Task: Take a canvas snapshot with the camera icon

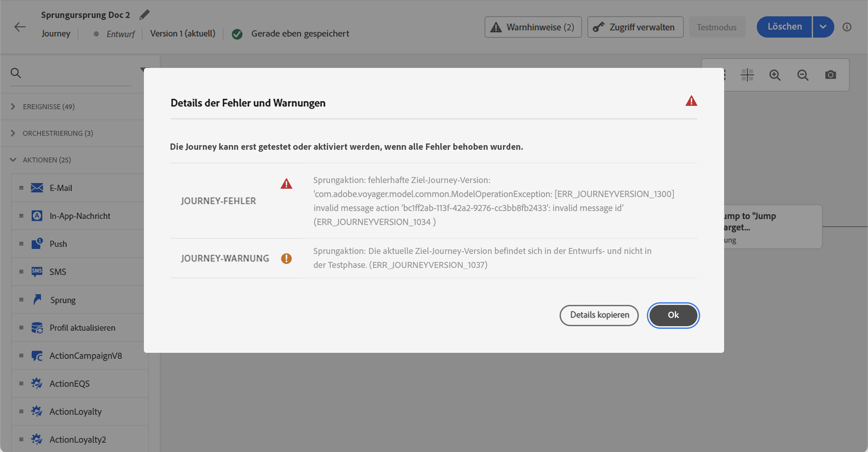Action: 830,75
